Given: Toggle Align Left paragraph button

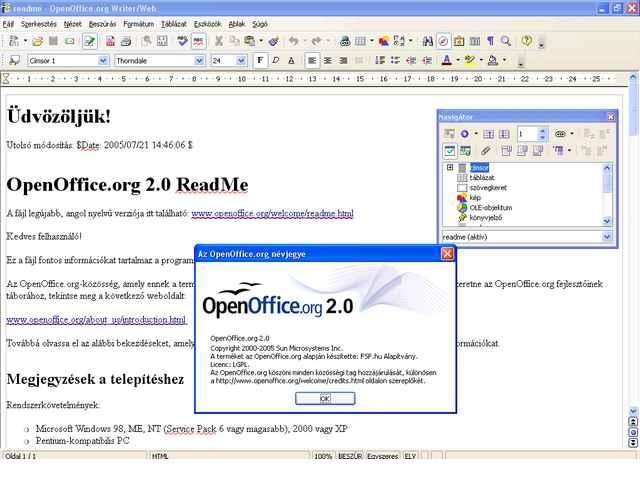Looking at the screenshot, I should point(312,61).
